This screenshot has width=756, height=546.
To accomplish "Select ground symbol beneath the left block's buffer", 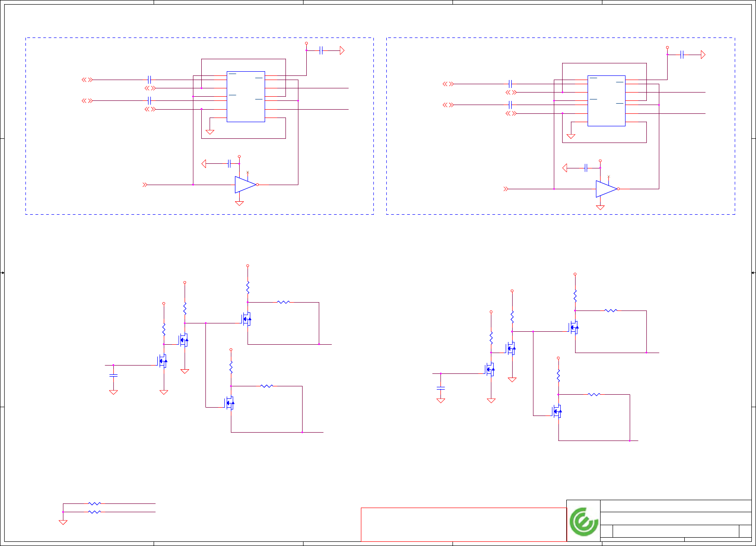I will pyautogui.click(x=239, y=203).
